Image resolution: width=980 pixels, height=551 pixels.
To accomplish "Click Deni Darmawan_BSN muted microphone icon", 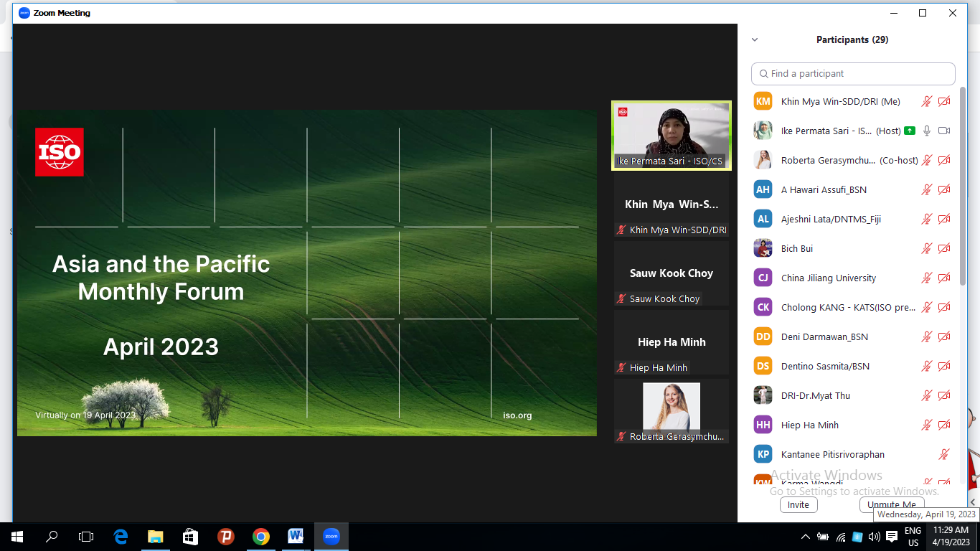I will click(927, 337).
